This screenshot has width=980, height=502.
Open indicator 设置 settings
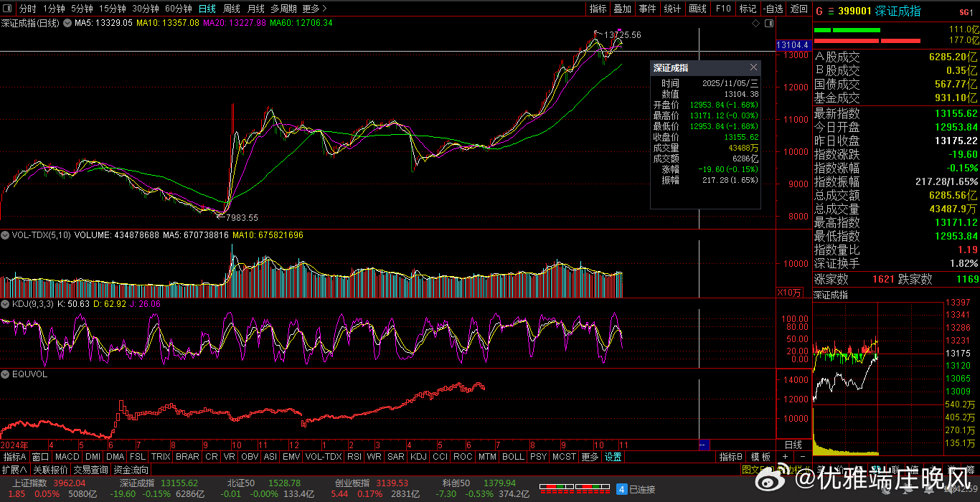point(613,457)
